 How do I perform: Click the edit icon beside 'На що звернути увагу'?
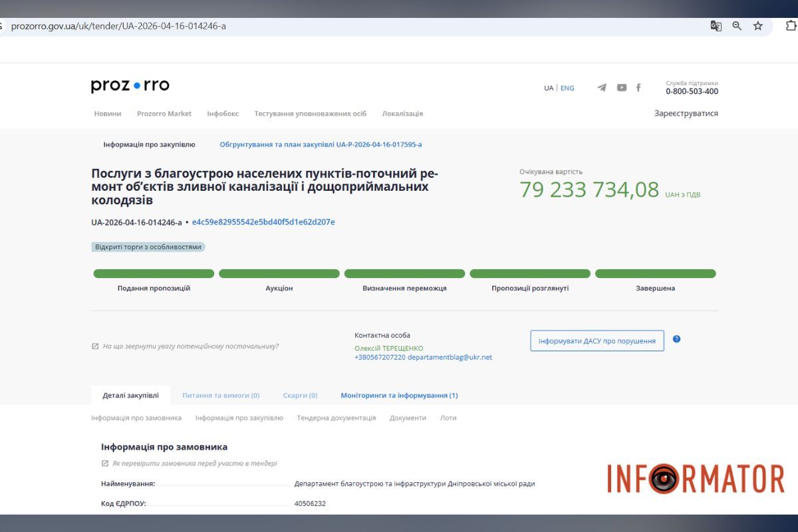95,346
